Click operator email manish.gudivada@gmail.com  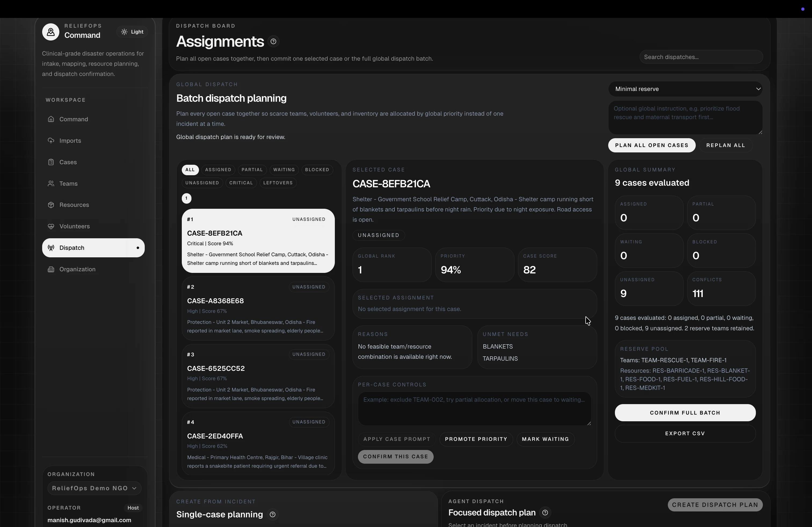tap(89, 520)
